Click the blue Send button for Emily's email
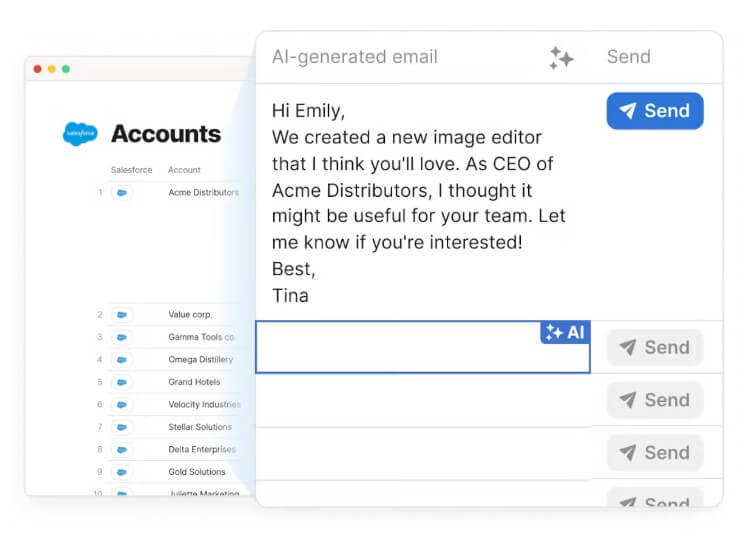Viewport: 753px width, 549px height. click(x=655, y=111)
